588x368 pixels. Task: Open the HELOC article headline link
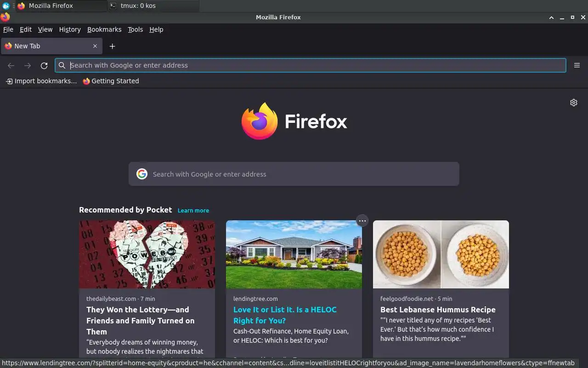(x=285, y=315)
